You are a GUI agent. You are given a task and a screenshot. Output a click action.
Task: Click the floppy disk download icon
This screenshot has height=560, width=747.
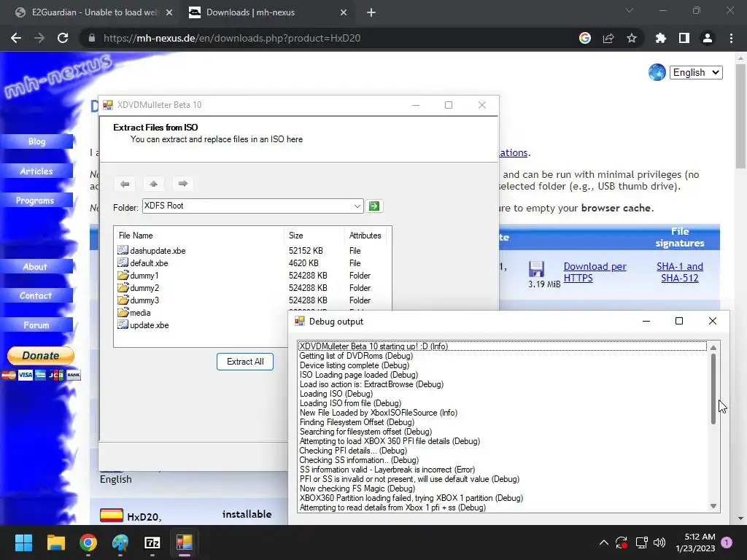coord(536,269)
